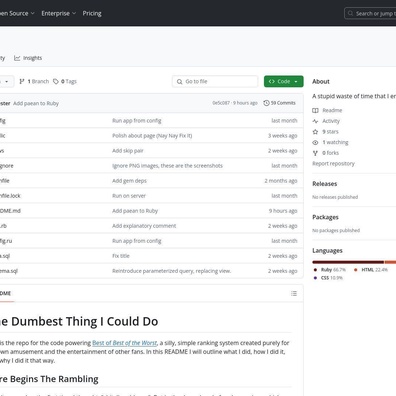Screen dimensions: 396x396
Task: Open the CSS 10.9% language link
Action: point(332,278)
